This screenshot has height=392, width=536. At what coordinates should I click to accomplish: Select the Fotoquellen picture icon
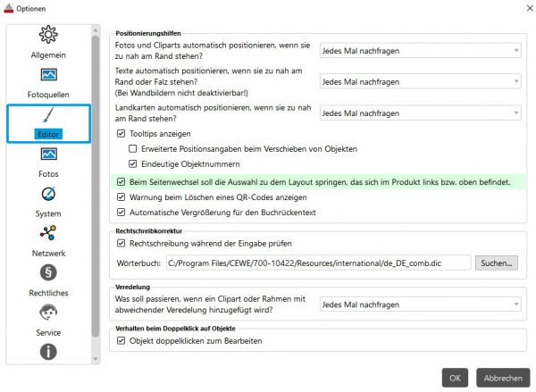48,75
